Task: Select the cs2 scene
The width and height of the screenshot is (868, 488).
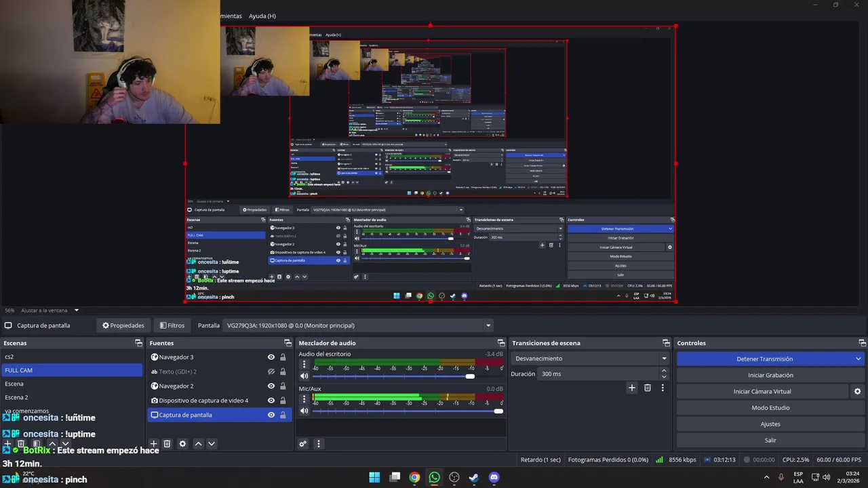Action: 71,357
